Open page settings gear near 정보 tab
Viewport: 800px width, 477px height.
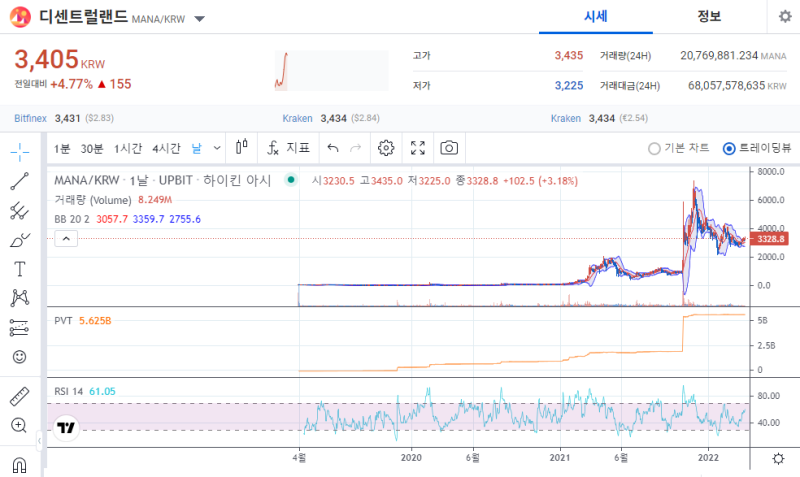pyautogui.click(x=785, y=16)
